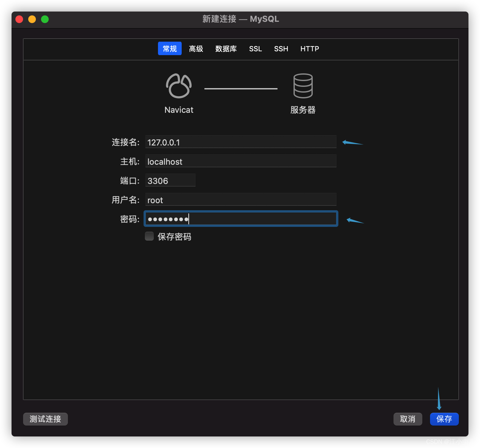Click the 连接名: label
This screenshot has width=480, height=448.
pyautogui.click(x=126, y=142)
